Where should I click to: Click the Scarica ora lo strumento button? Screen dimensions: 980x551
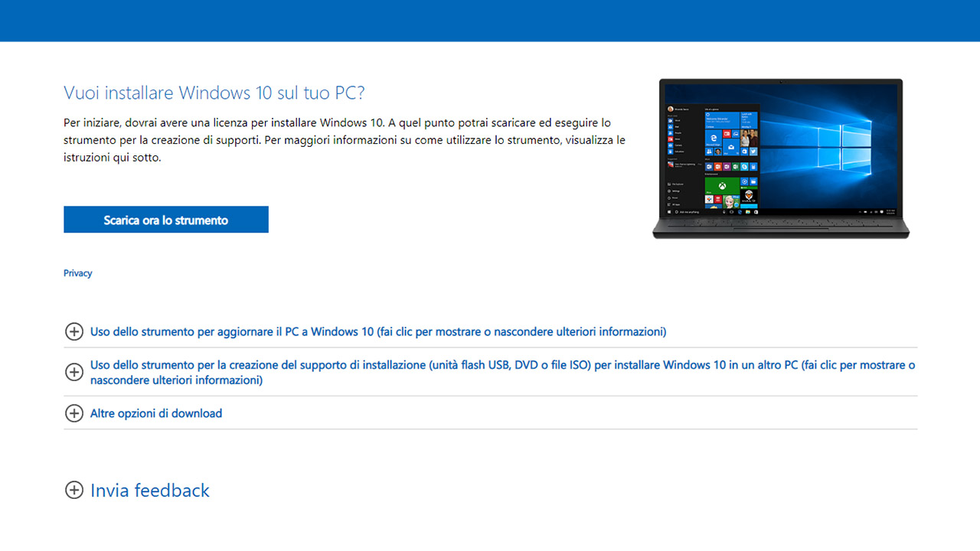click(166, 220)
